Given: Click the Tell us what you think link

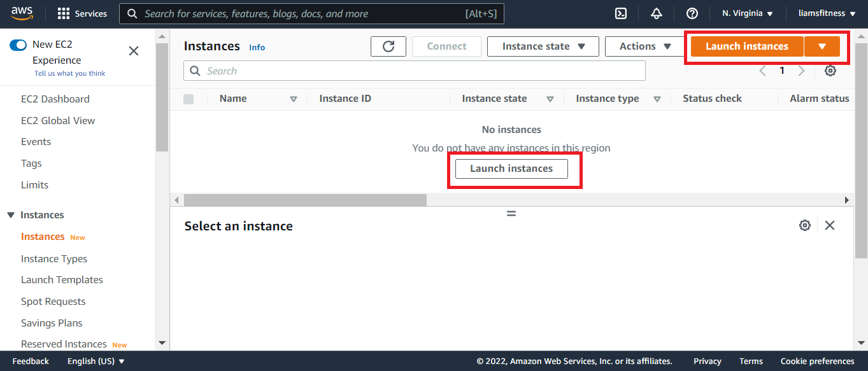Looking at the screenshot, I should pos(70,73).
